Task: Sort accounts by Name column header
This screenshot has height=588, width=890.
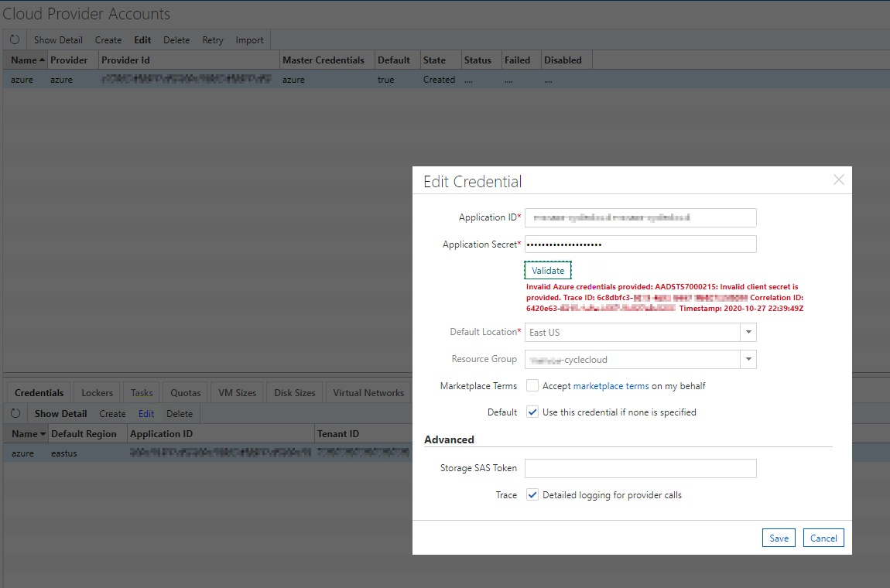Action: [27, 60]
